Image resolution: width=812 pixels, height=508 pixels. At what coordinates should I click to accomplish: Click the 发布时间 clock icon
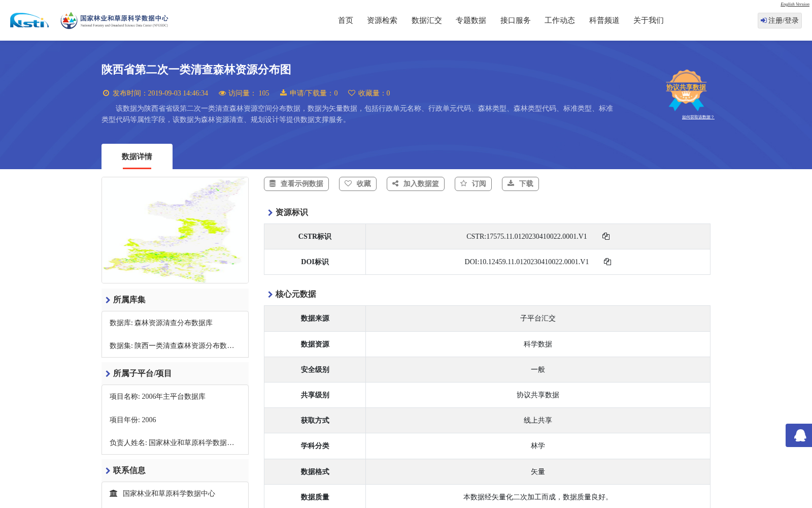106,93
